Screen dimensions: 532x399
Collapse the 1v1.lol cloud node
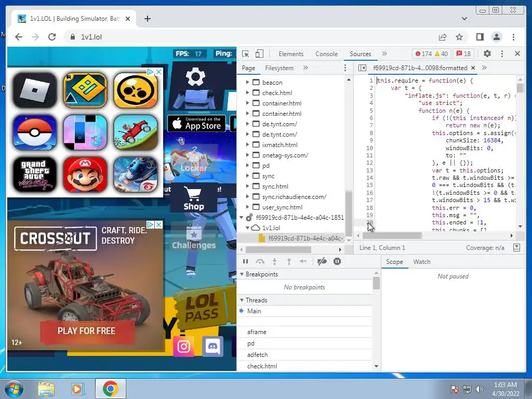pyautogui.click(x=247, y=228)
